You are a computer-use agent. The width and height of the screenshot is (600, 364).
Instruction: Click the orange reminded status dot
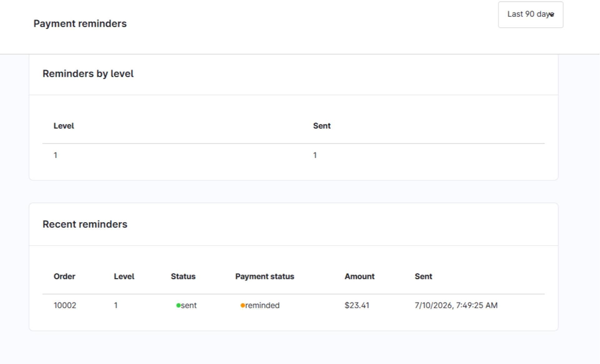242,306
